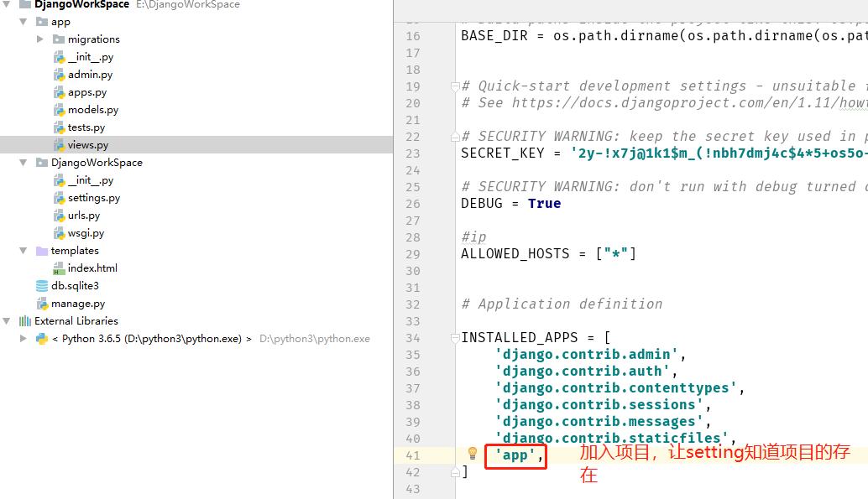Click the wsgi.py Python file icon
The height and width of the screenshot is (499, 868).
click(x=60, y=233)
